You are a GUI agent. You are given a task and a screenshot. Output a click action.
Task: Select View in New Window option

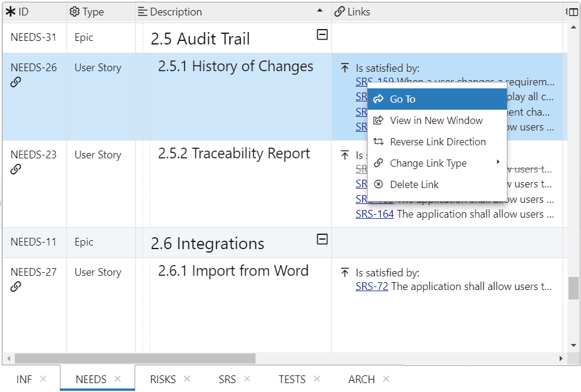pyautogui.click(x=436, y=120)
